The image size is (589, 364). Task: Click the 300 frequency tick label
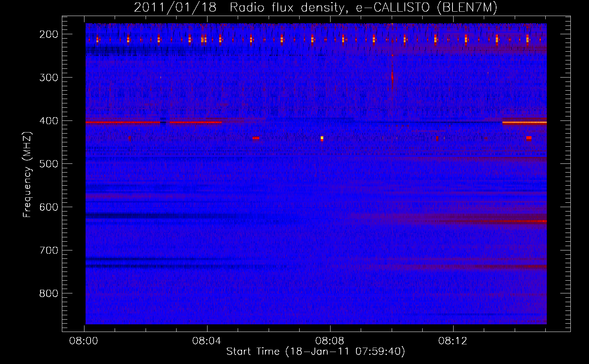coord(48,78)
